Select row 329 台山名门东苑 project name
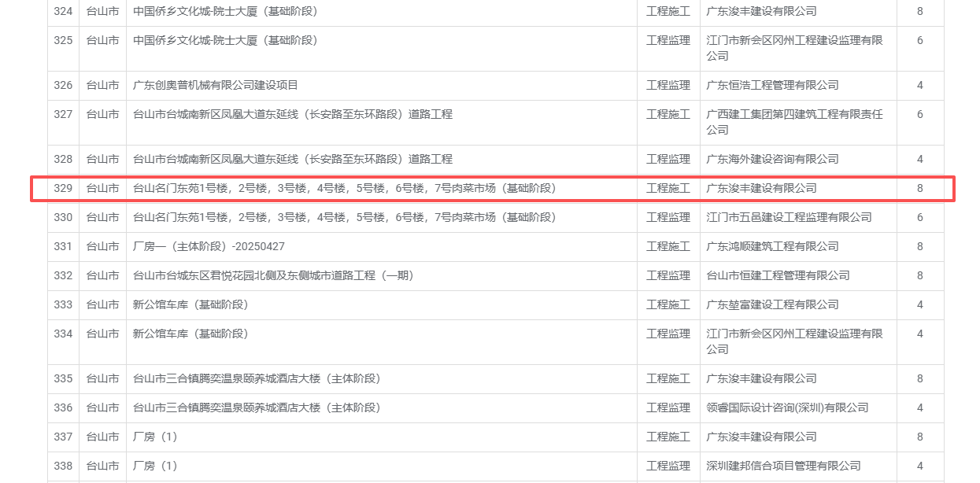The width and height of the screenshot is (980, 483). pyautogui.click(x=345, y=188)
